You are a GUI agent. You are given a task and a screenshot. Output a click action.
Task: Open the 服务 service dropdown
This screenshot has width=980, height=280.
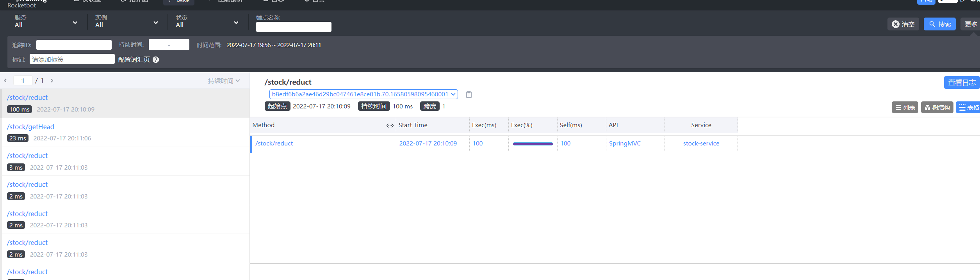pos(46,23)
